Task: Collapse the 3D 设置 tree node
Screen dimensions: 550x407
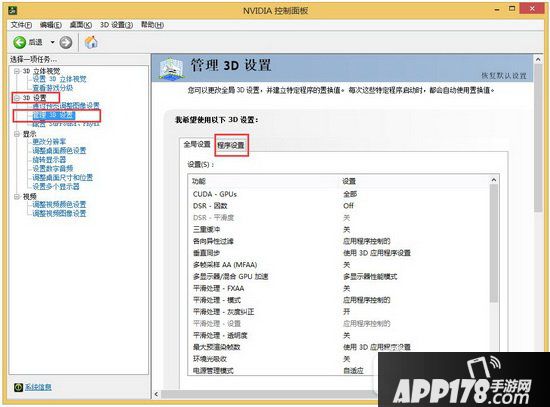Action: (16, 98)
